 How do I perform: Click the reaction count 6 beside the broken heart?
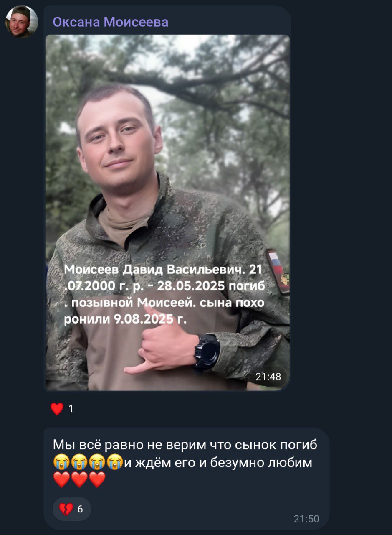[80, 509]
